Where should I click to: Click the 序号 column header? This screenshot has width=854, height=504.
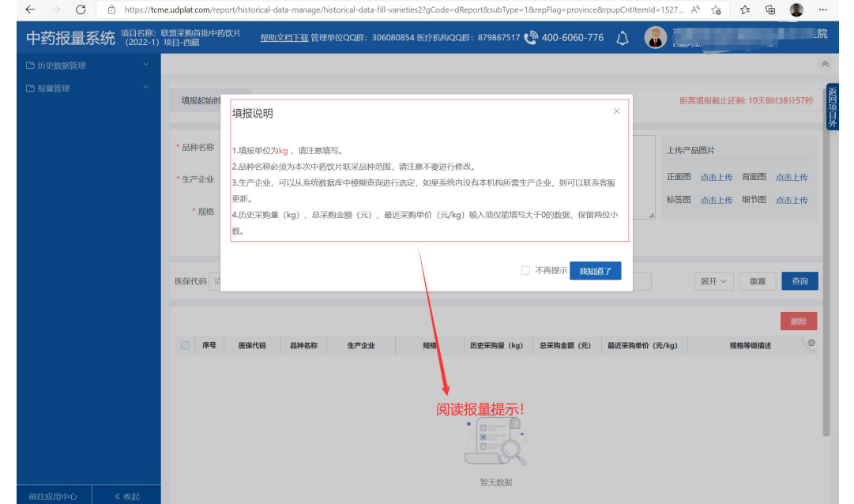tap(209, 345)
